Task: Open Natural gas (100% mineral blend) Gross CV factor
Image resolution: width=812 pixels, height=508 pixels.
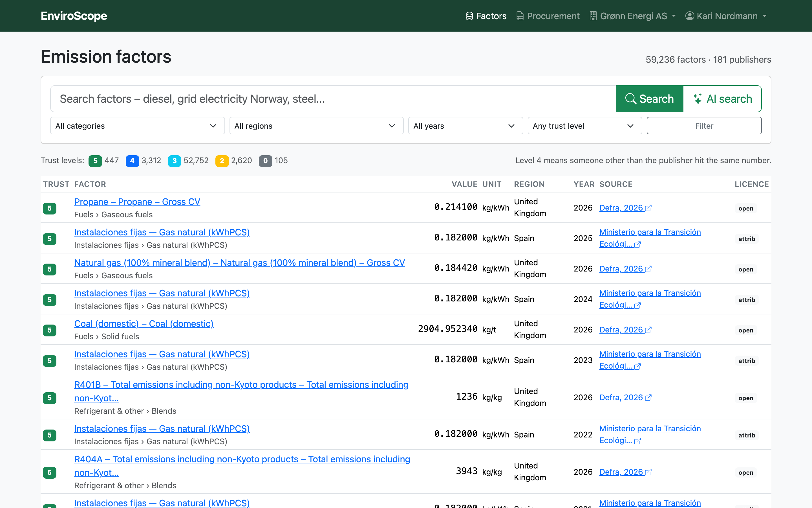Action: click(x=240, y=263)
